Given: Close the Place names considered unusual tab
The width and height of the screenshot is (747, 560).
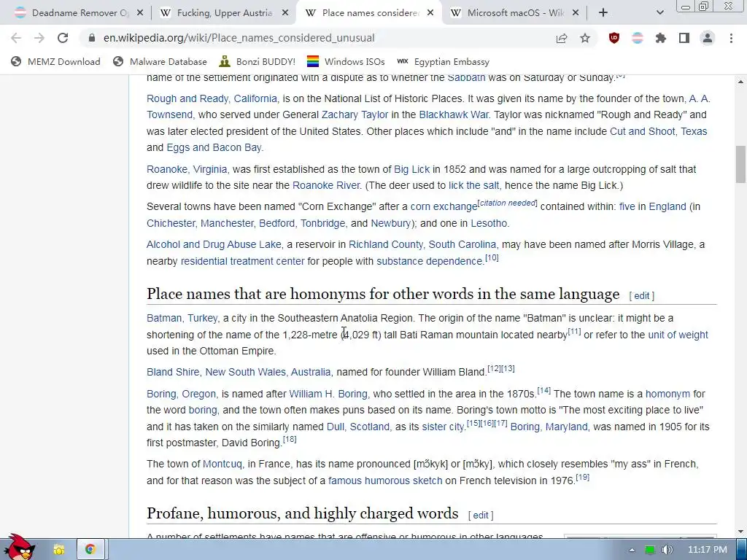Looking at the screenshot, I should [x=430, y=13].
